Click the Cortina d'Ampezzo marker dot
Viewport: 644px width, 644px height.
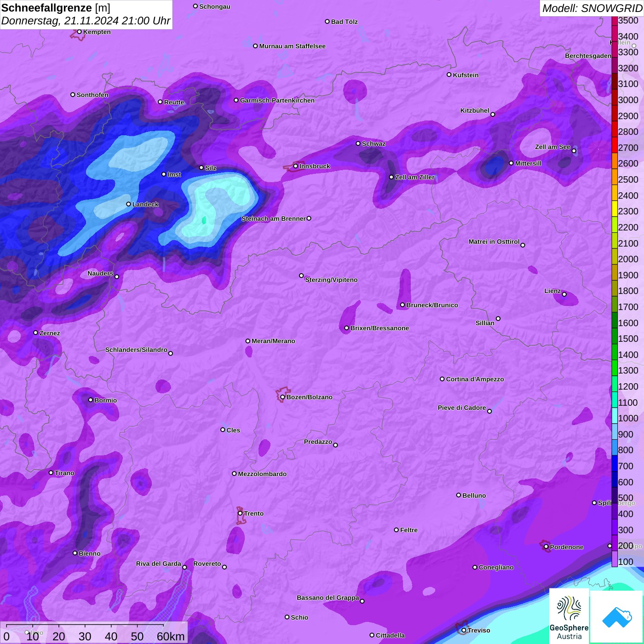pyautogui.click(x=443, y=379)
